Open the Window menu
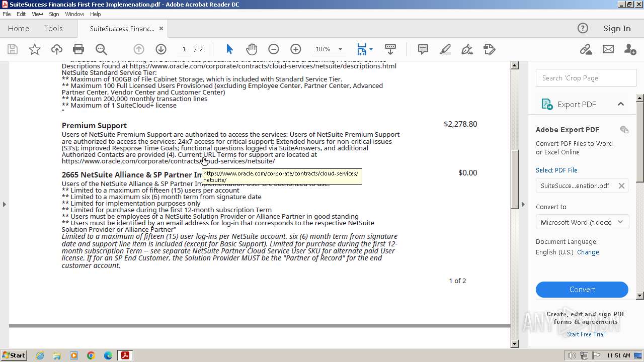Image resolution: width=644 pixels, height=362 pixels. 74,14
